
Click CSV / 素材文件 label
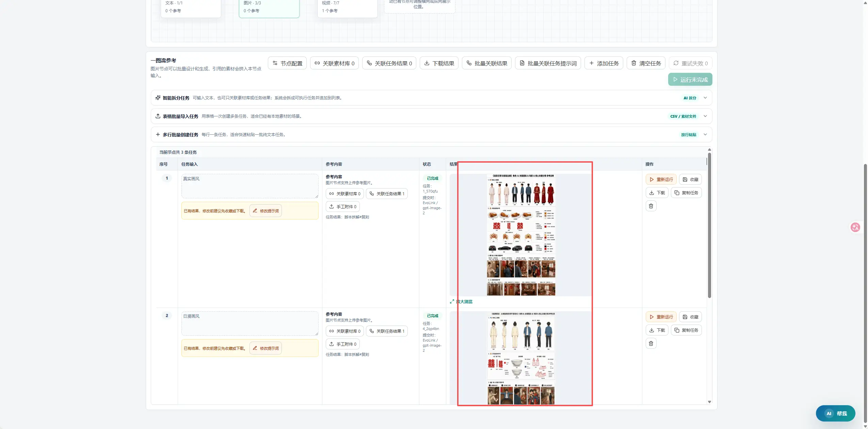point(683,116)
